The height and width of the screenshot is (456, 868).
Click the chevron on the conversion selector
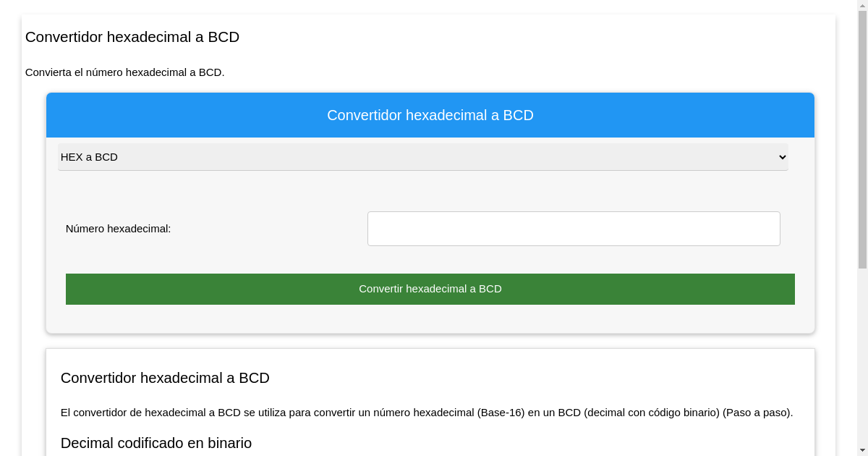tap(782, 157)
